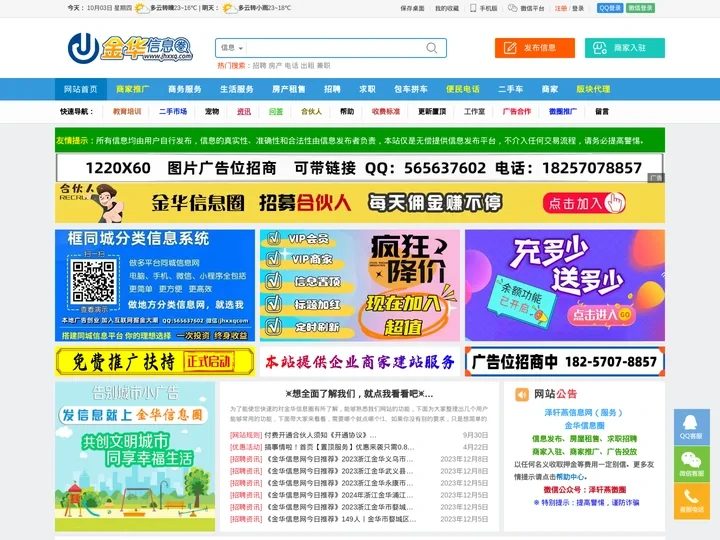Click the 免费推广扶持 yellow banner
This screenshot has height=540, width=720.
(x=155, y=362)
